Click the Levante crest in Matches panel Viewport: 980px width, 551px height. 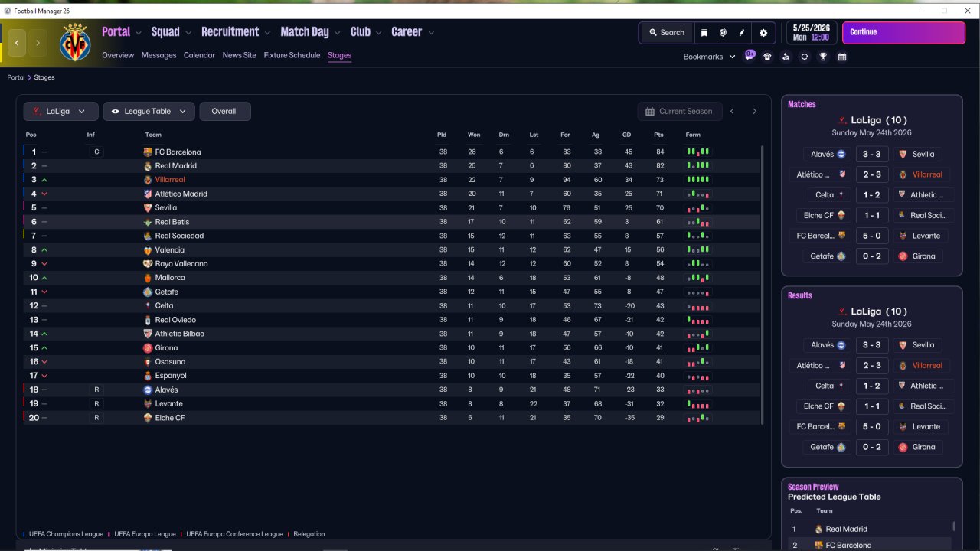pyautogui.click(x=903, y=236)
